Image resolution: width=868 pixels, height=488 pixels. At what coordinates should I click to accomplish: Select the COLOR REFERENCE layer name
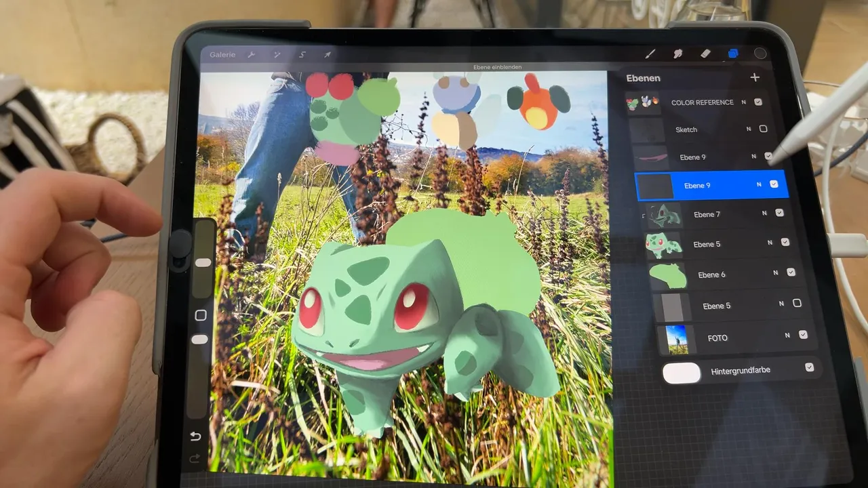click(x=702, y=103)
